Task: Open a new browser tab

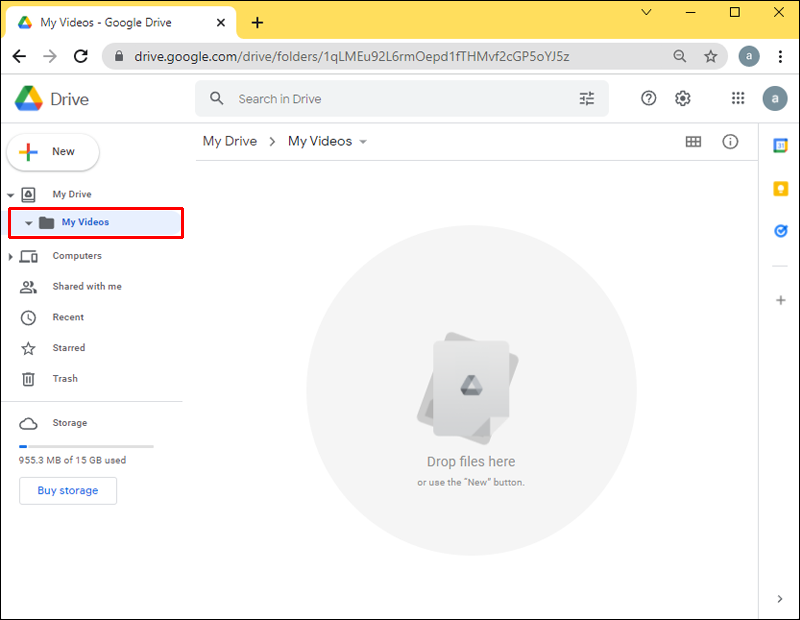Action: pos(257,22)
